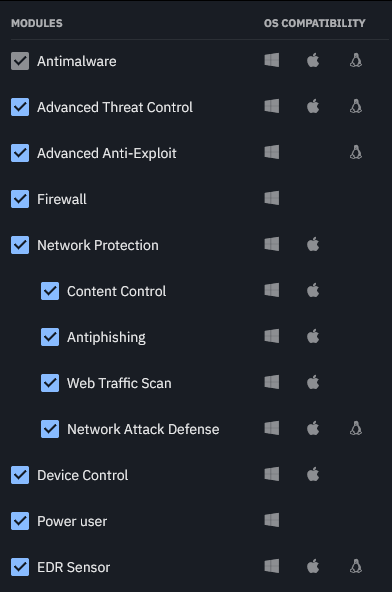Screen dimensions: 392x592
Task: Click the Linux penguin icon for Advanced Anti-Exploit
Action: (x=356, y=152)
